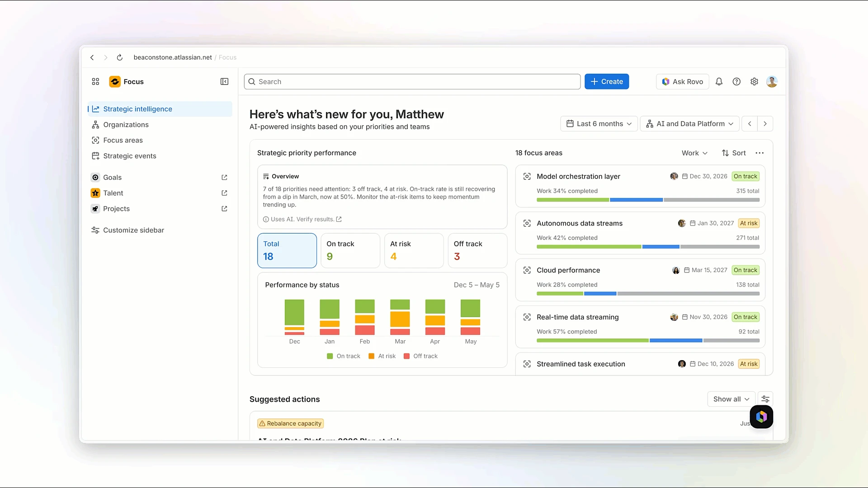Open the app switcher grid icon
Viewport: 868px width, 488px height.
tap(95, 81)
